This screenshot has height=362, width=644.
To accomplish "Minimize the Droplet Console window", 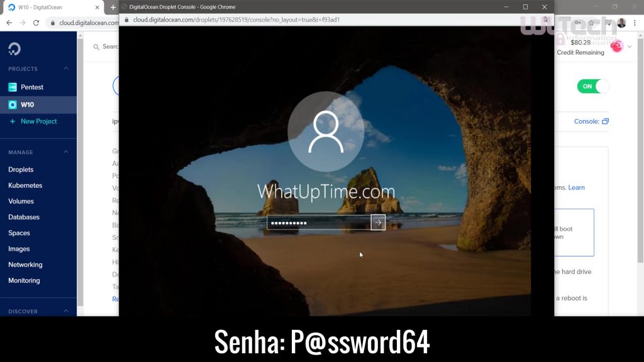I will 506,7.
